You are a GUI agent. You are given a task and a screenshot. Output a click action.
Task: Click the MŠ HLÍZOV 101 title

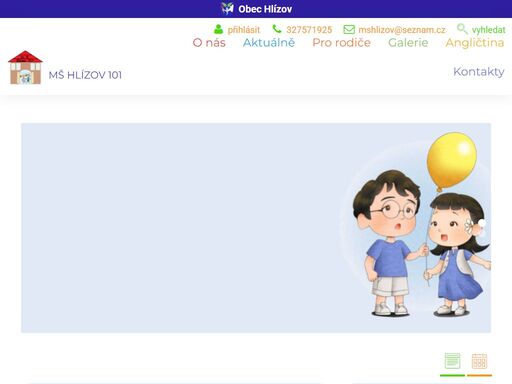[85, 75]
